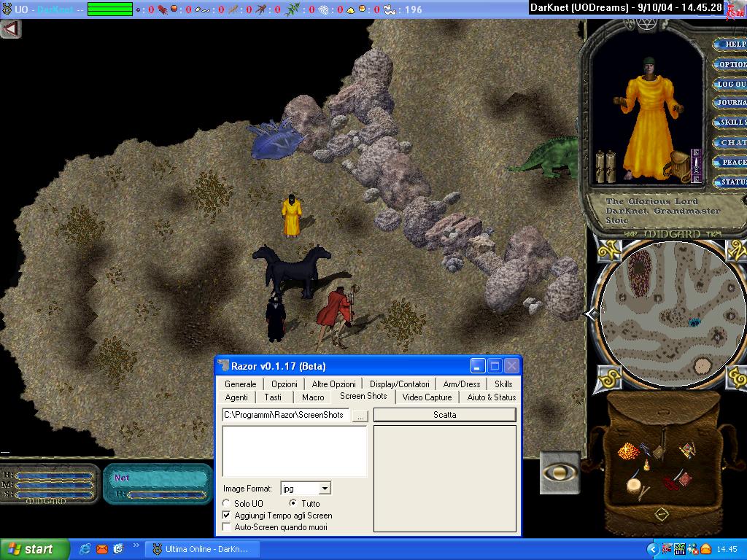Viewport: 747px width, 560px height.
Task: Click the S corner ornament on the radar map
Action: [x=610, y=378]
